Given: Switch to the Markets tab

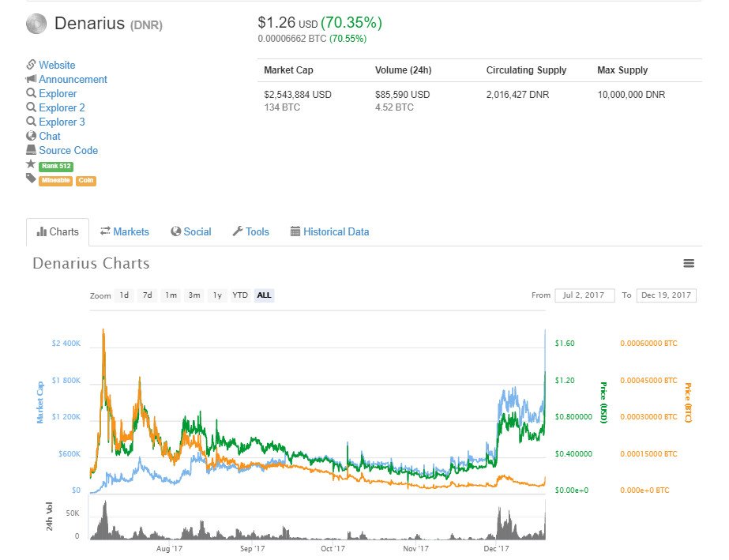Looking at the screenshot, I should tap(125, 231).
